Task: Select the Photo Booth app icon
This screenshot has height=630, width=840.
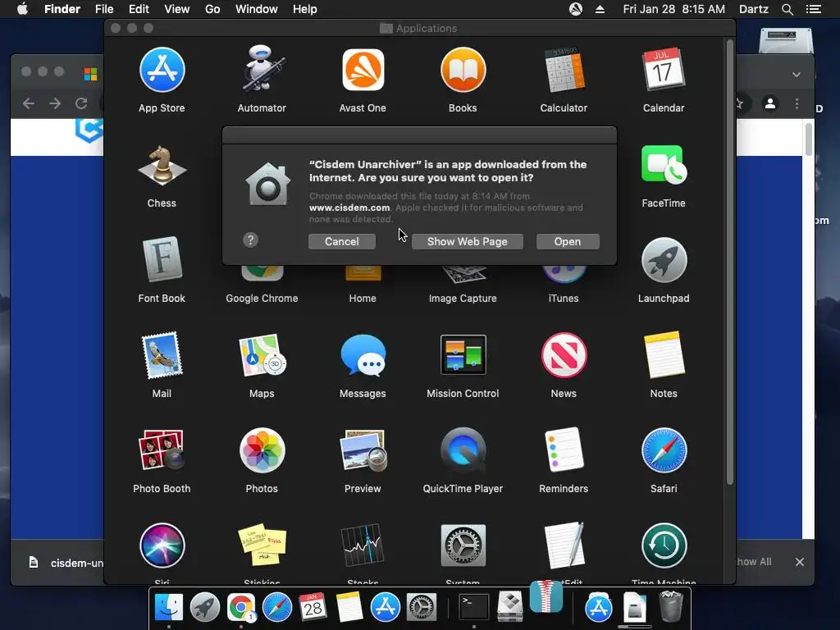Action: [x=162, y=450]
